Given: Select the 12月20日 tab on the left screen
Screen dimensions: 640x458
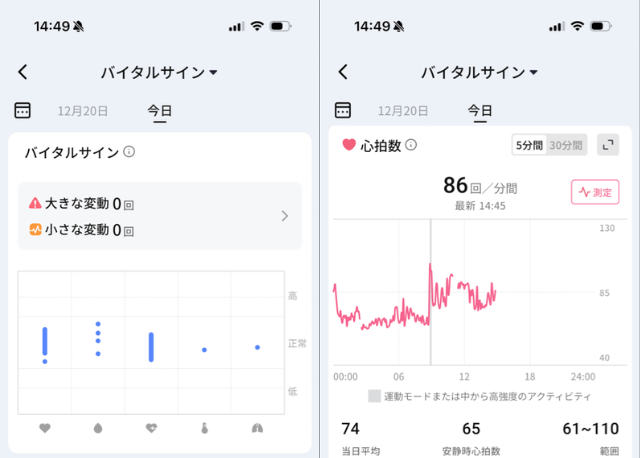Looking at the screenshot, I should (83, 111).
